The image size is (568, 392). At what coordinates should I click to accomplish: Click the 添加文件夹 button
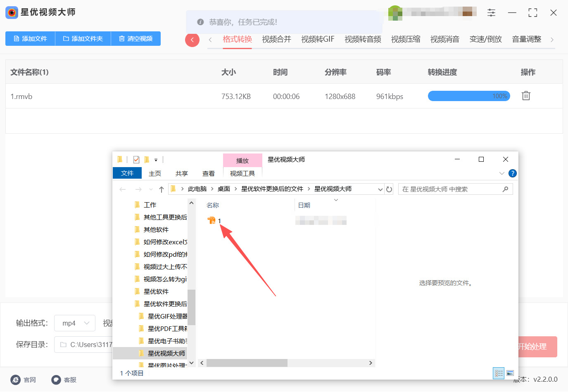pyautogui.click(x=83, y=39)
